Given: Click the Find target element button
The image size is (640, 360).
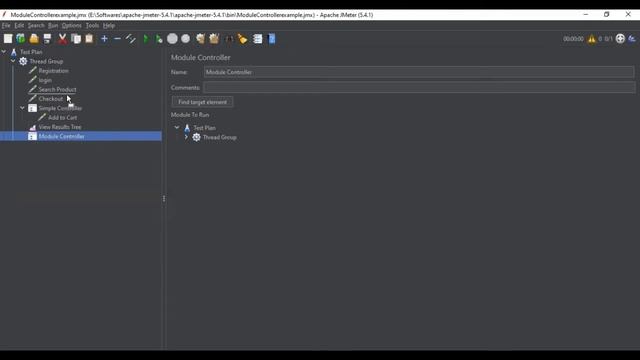Looking at the screenshot, I should coord(202,102).
